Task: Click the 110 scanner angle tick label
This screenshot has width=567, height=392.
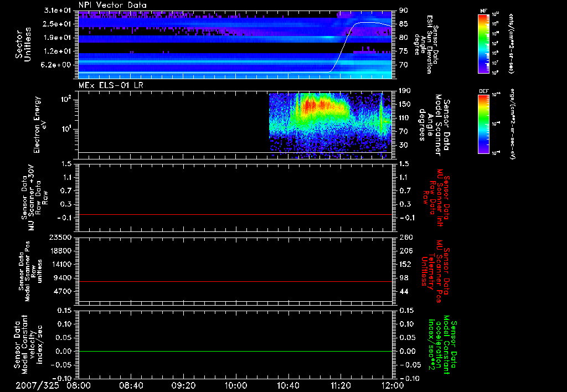Action: click(405, 118)
